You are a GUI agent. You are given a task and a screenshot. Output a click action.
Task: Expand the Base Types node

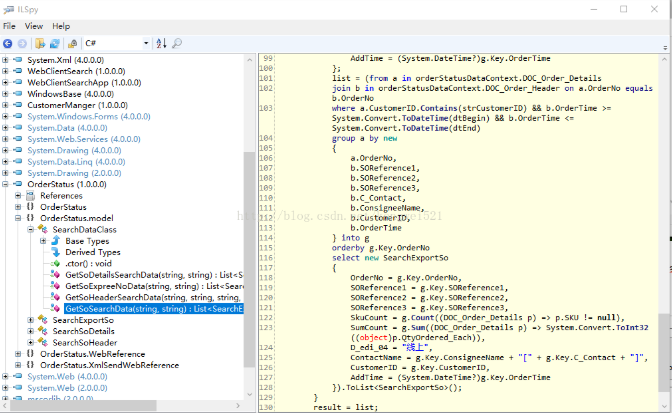click(43, 241)
